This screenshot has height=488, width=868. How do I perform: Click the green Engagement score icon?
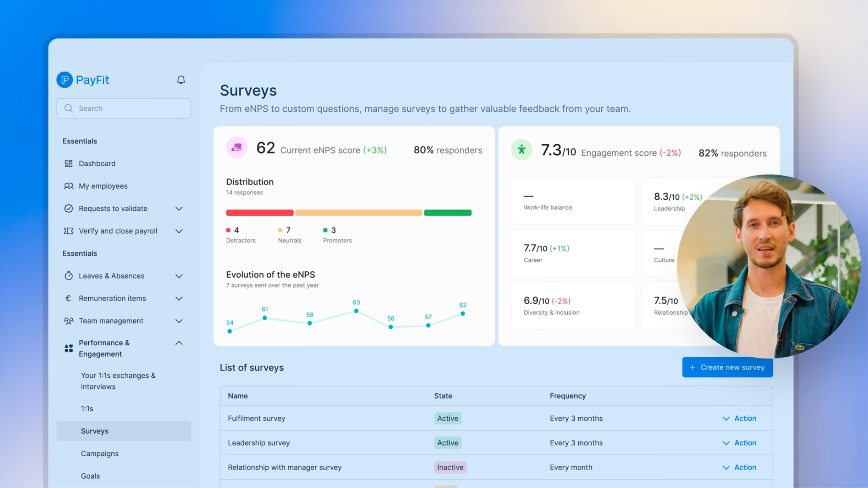tap(521, 150)
